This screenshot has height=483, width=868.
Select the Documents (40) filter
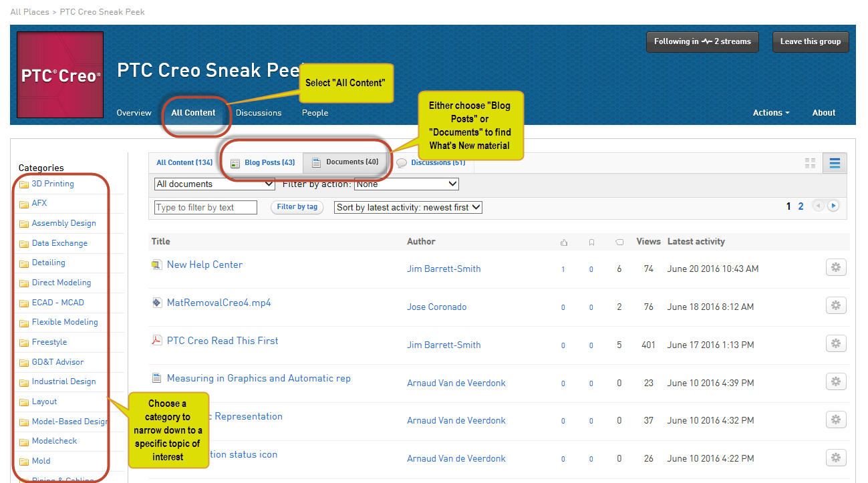345,162
